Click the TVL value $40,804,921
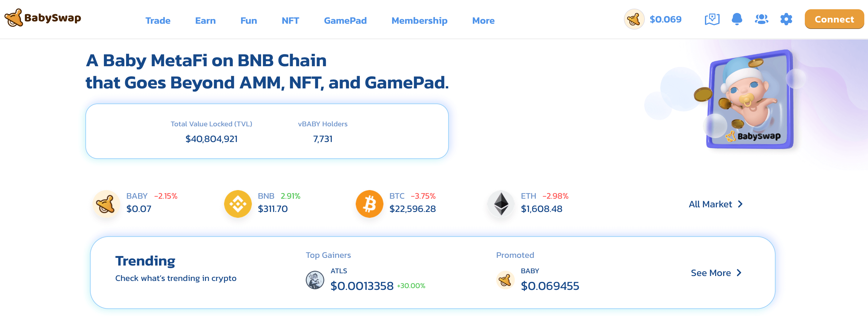Screen dimensions: 868x329 211,139
